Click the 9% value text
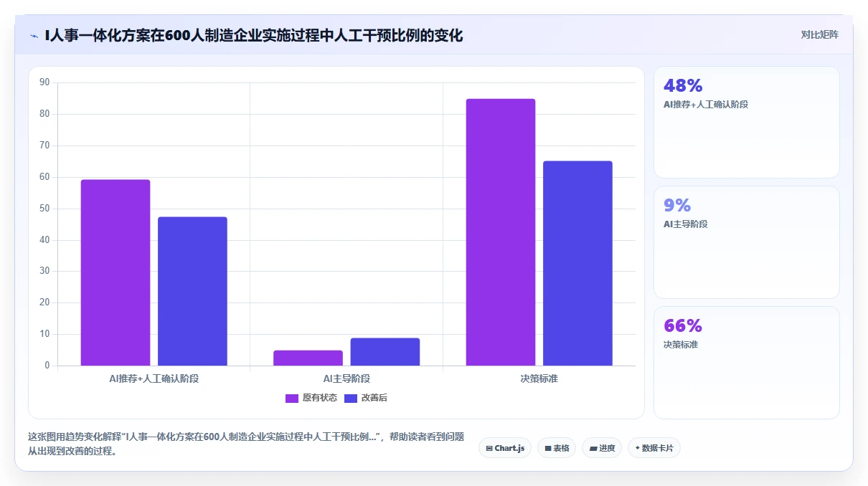This screenshot has width=868, height=486. [x=677, y=206]
